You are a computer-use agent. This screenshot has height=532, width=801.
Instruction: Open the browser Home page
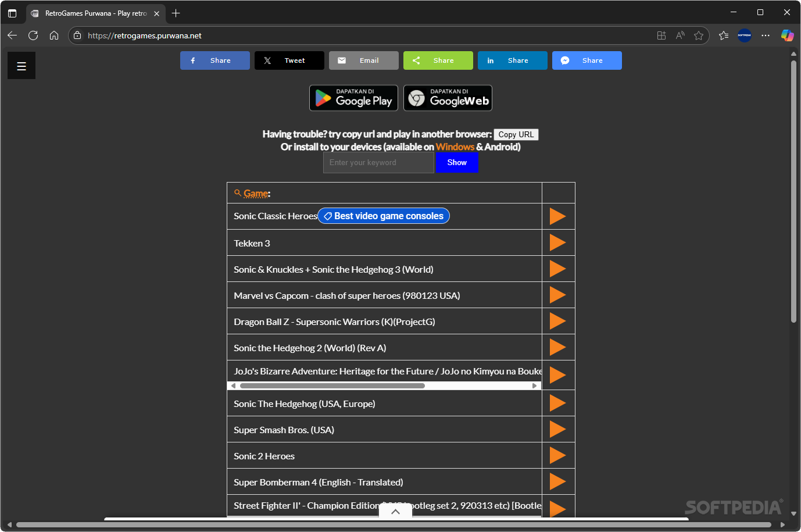coord(54,35)
